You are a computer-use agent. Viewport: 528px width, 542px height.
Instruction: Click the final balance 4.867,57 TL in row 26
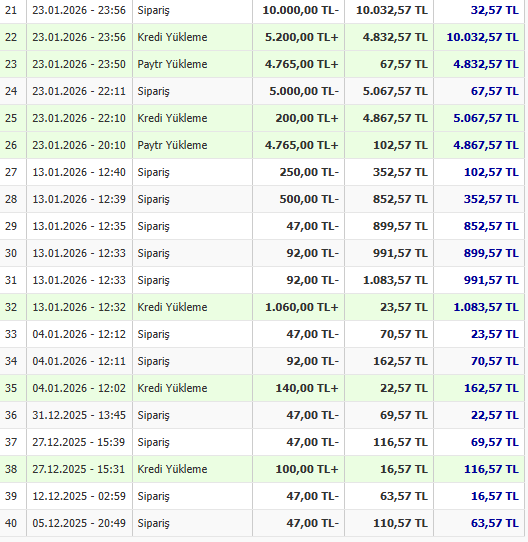486,145
